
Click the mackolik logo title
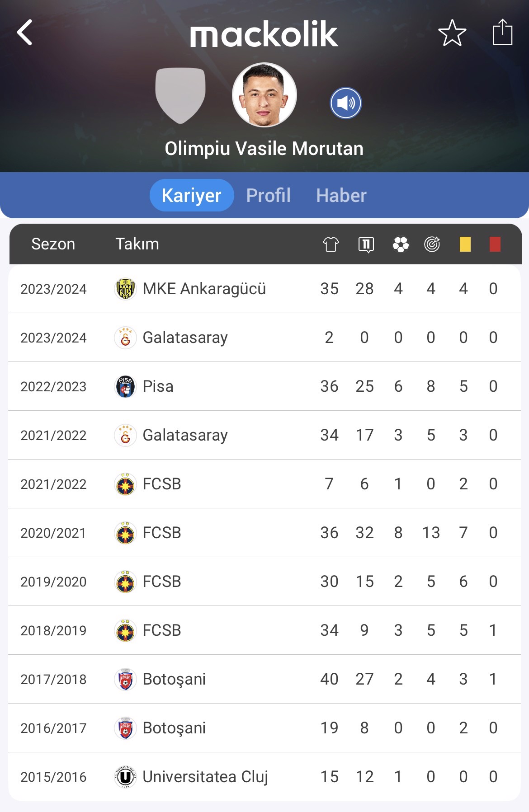point(264,34)
